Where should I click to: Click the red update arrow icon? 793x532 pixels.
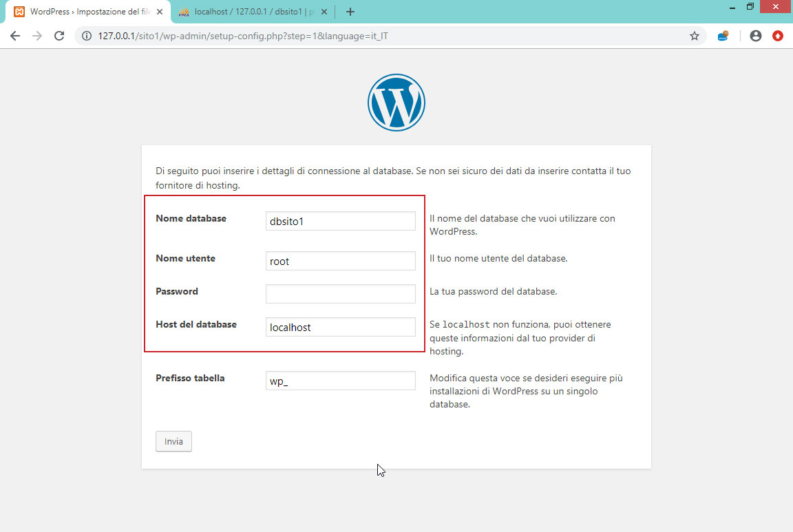click(778, 36)
